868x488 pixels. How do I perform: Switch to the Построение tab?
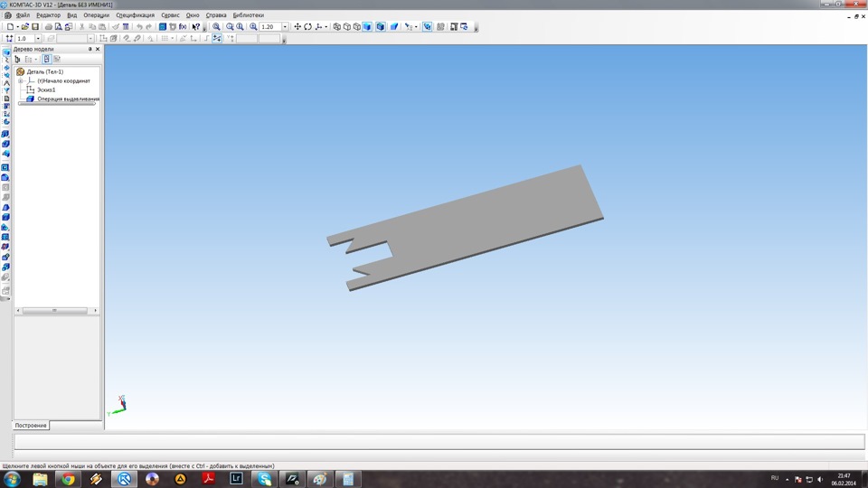(31, 425)
